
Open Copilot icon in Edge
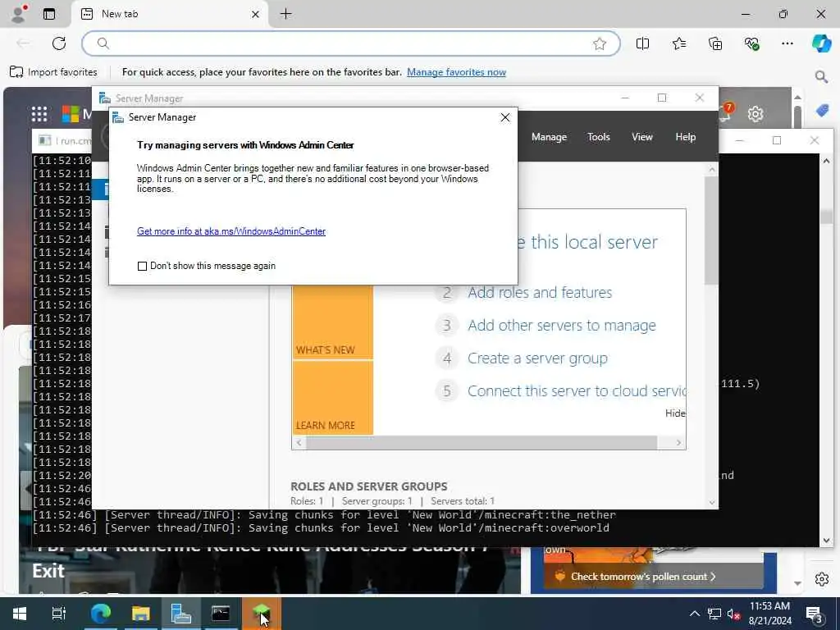click(x=821, y=43)
